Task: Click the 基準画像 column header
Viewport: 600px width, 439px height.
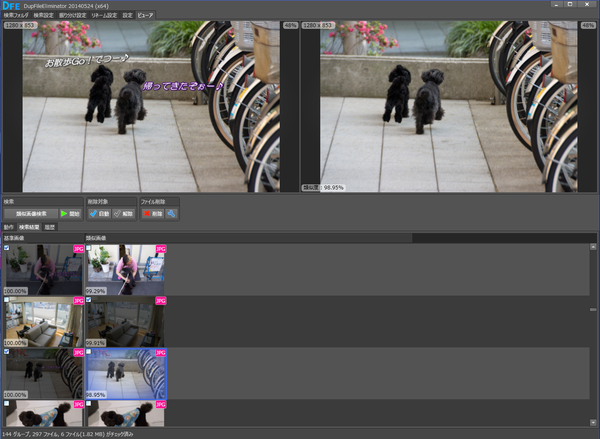Action: pyautogui.click(x=43, y=238)
